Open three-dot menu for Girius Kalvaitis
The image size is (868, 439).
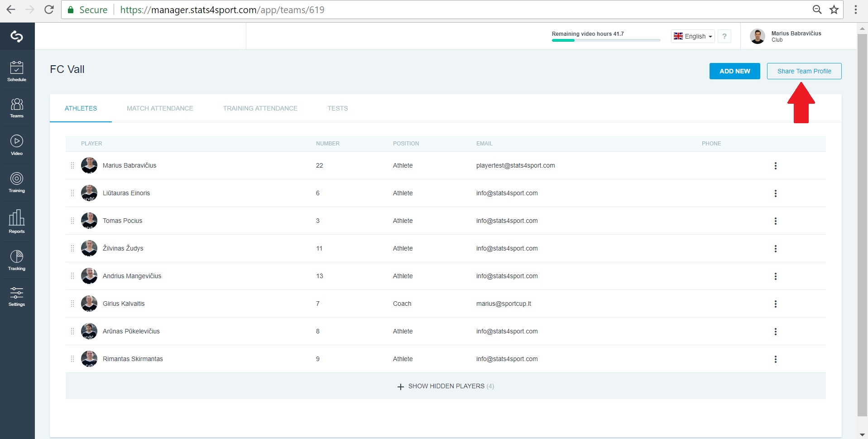[x=776, y=304]
